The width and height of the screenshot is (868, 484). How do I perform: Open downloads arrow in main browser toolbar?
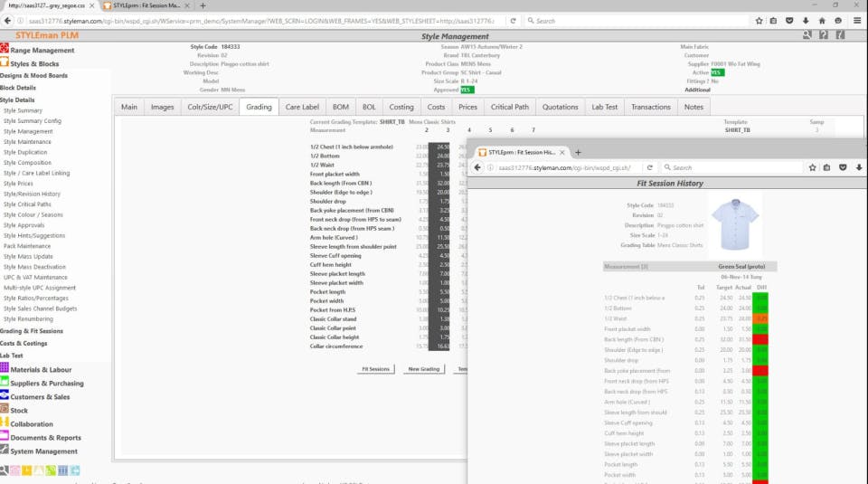pyautogui.click(x=806, y=21)
